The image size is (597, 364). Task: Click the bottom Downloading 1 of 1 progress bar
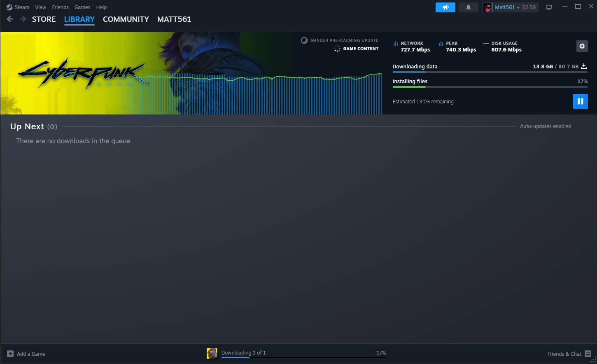coord(303,357)
